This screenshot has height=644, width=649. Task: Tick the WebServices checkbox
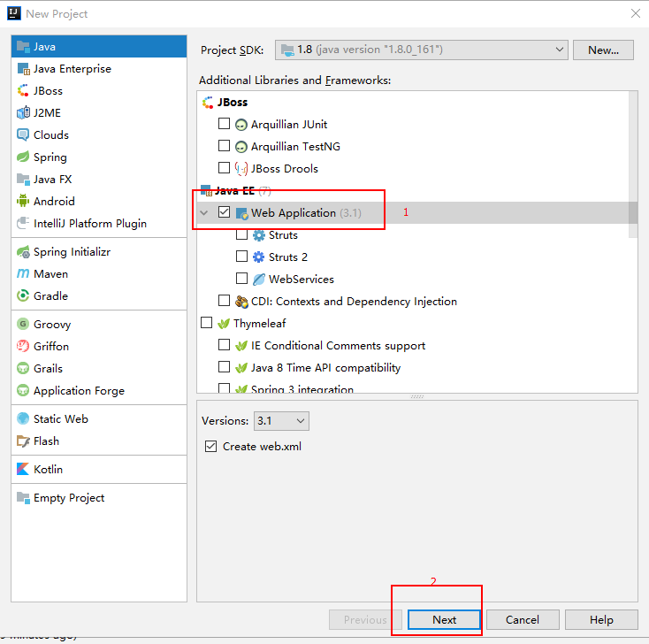click(x=241, y=278)
